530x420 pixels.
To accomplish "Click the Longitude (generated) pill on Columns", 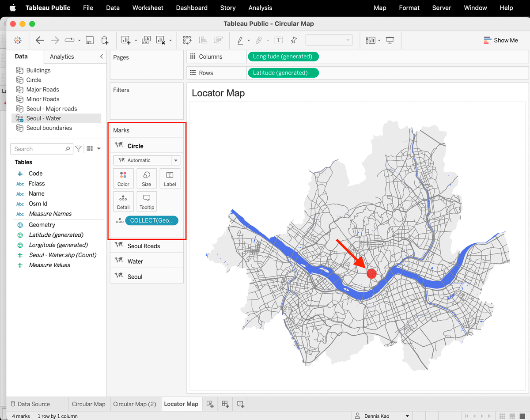I will (x=283, y=57).
